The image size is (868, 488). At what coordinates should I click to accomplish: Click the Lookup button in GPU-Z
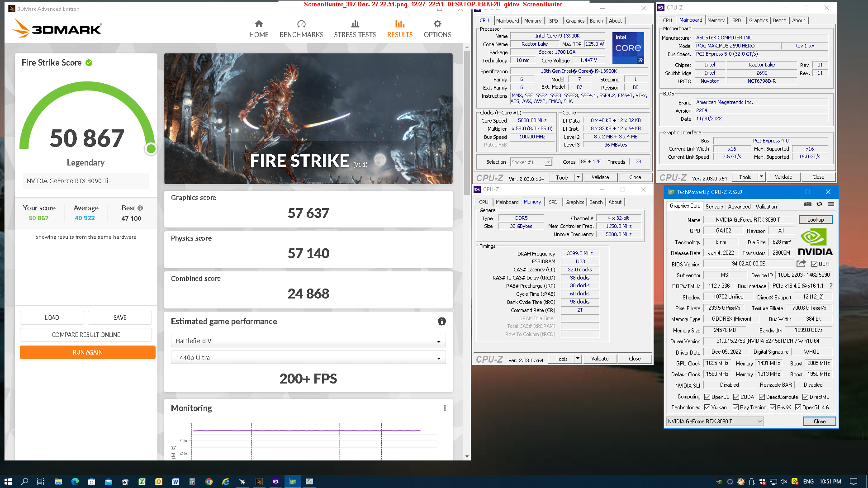pyautogui.click(x=816, y=219)
